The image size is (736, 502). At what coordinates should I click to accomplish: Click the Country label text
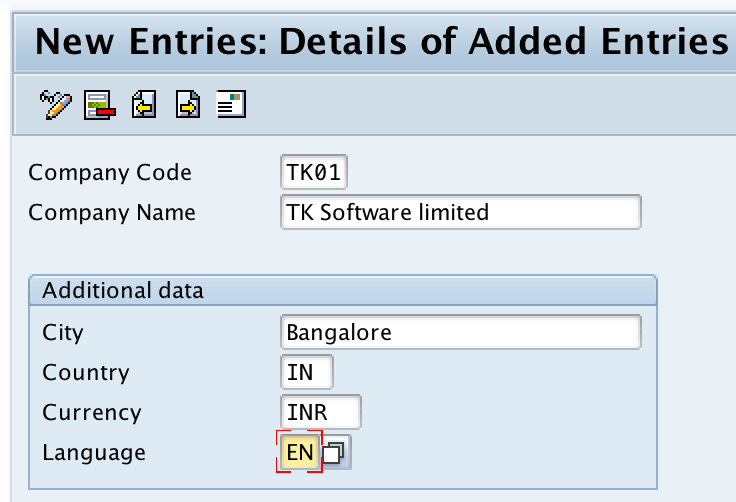[86, 372]
